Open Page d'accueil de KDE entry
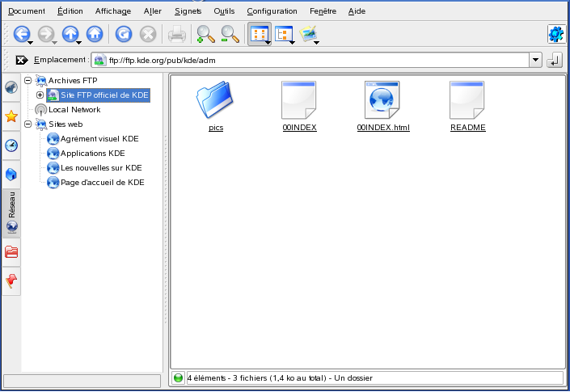570x392 pixels. pos(103,182)
